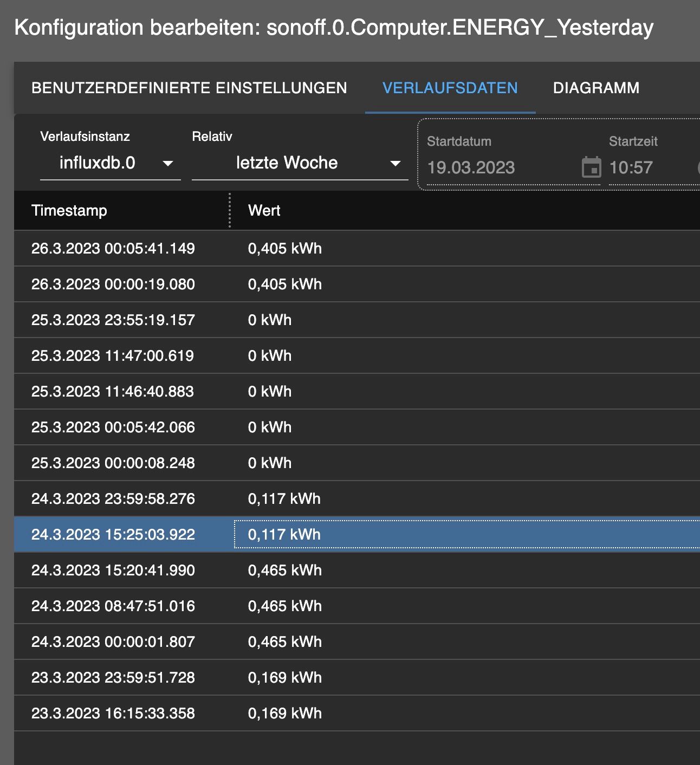Click 0 kWh value at 25.3.2023 00:05:42
This screenshot has height=765, width=700.
coord(270,427)
